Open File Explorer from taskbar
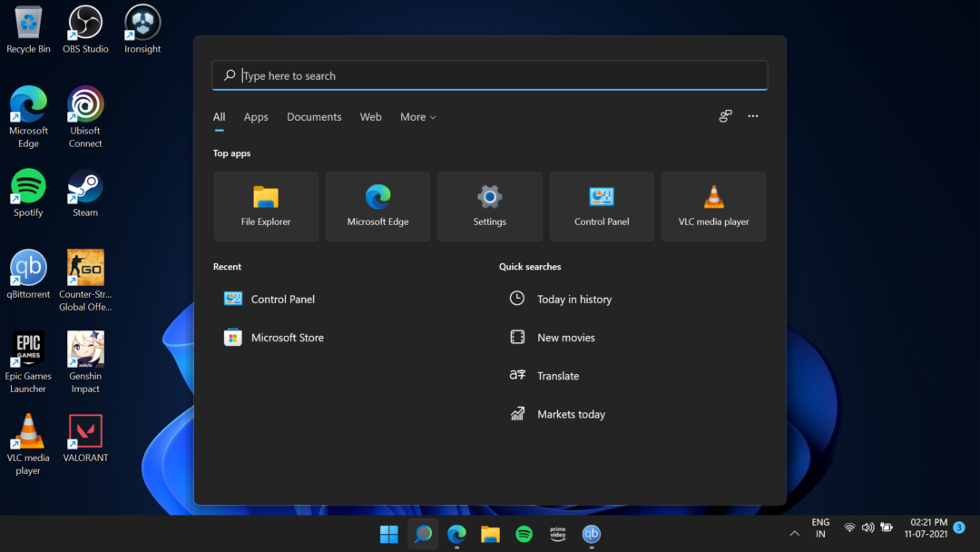Screen dimensions: 980x552 (490, 534)
